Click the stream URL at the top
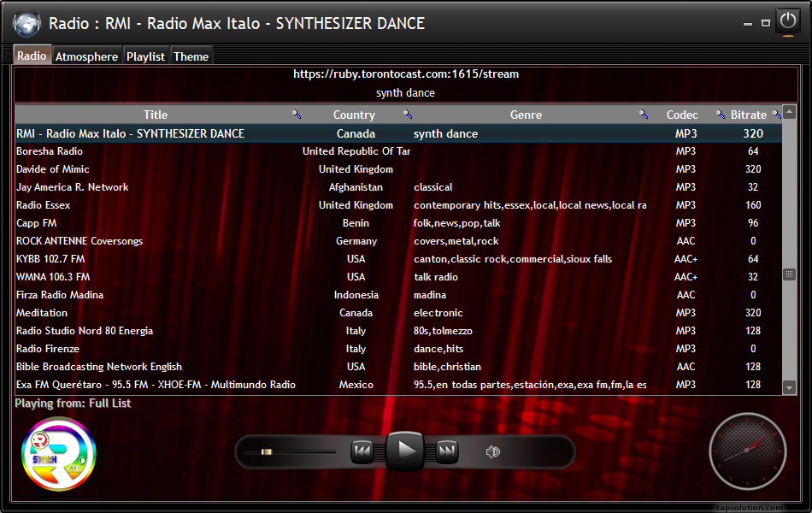Image resolution: width=812 pixels, height=513 pixels. click(405, 74)
